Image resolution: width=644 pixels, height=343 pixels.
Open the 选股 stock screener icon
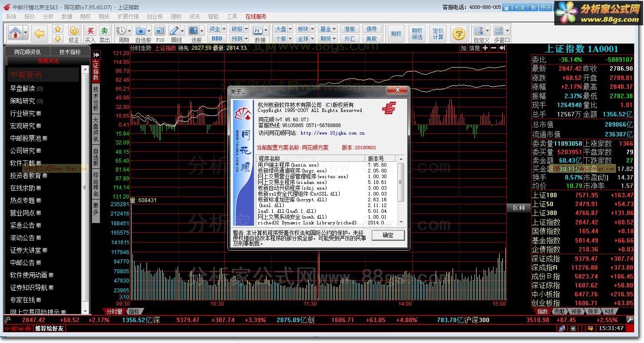pos(193,30)
